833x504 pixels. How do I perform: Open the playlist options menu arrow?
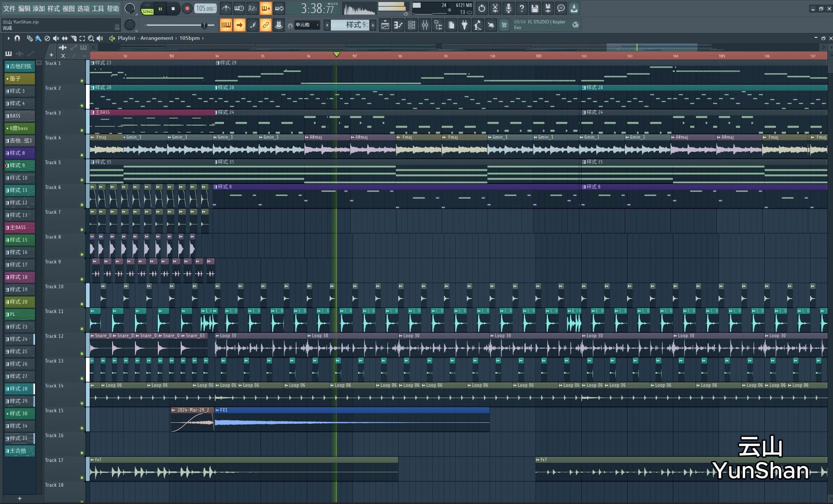(x=8, y=38)
